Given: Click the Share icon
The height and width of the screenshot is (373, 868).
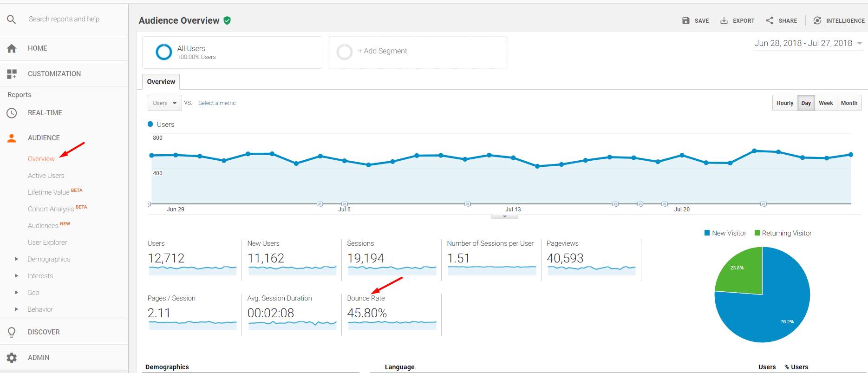Looking at the screenshot, I should 770,20.
